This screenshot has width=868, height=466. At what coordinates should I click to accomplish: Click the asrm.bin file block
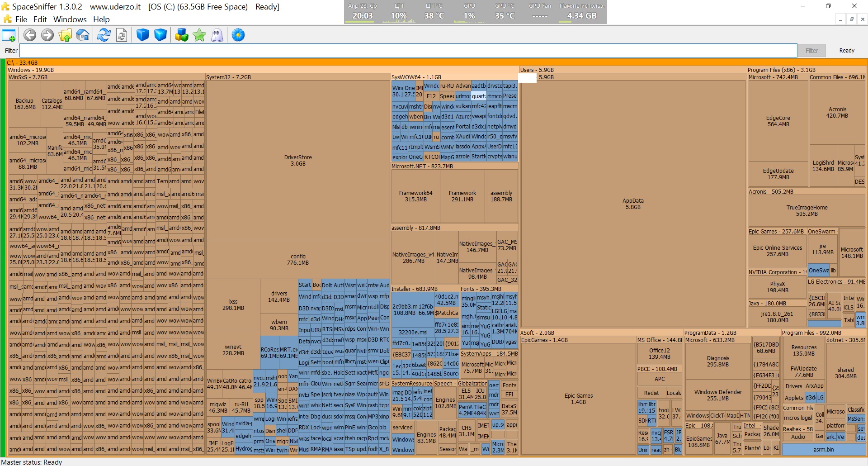(824, 449)
